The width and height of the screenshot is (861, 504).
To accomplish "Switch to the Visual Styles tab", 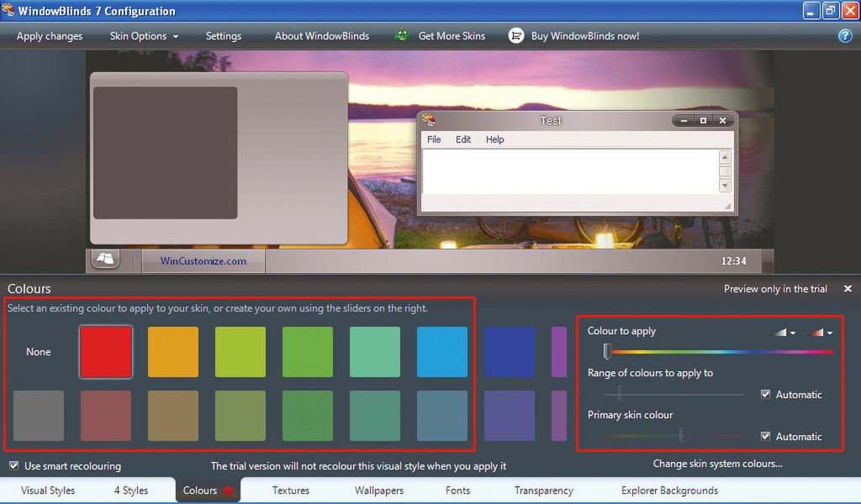I will pos(48,491).
